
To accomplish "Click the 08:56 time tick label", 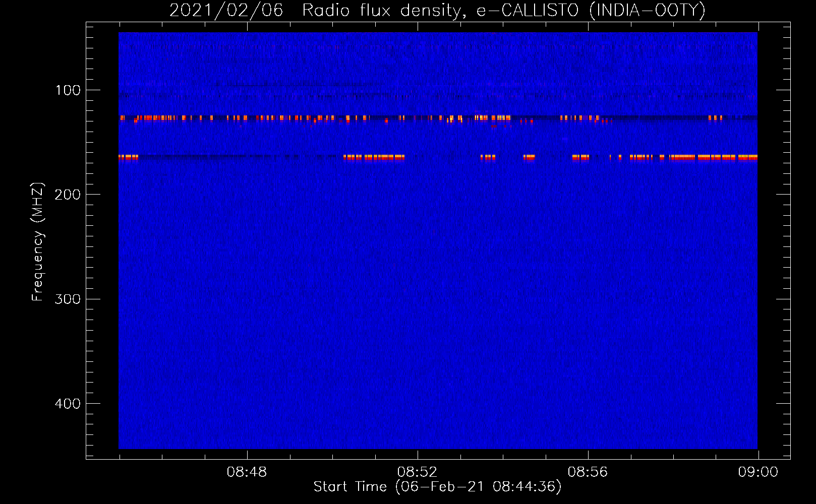I will pos(588,472).
